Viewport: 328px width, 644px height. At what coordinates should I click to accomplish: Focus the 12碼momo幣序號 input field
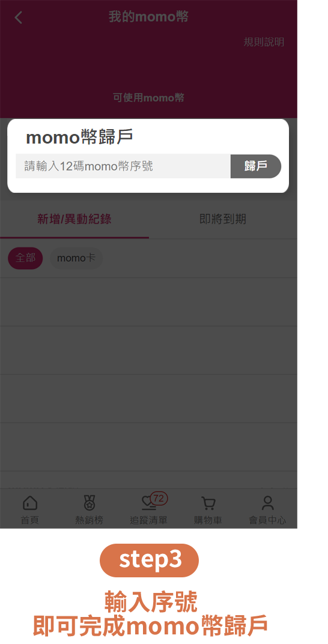[x=123, y=166]
